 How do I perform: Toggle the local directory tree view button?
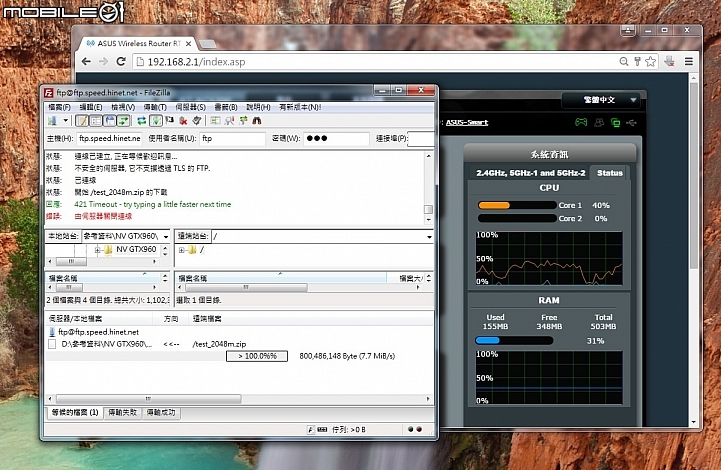(x=96, y=120)
